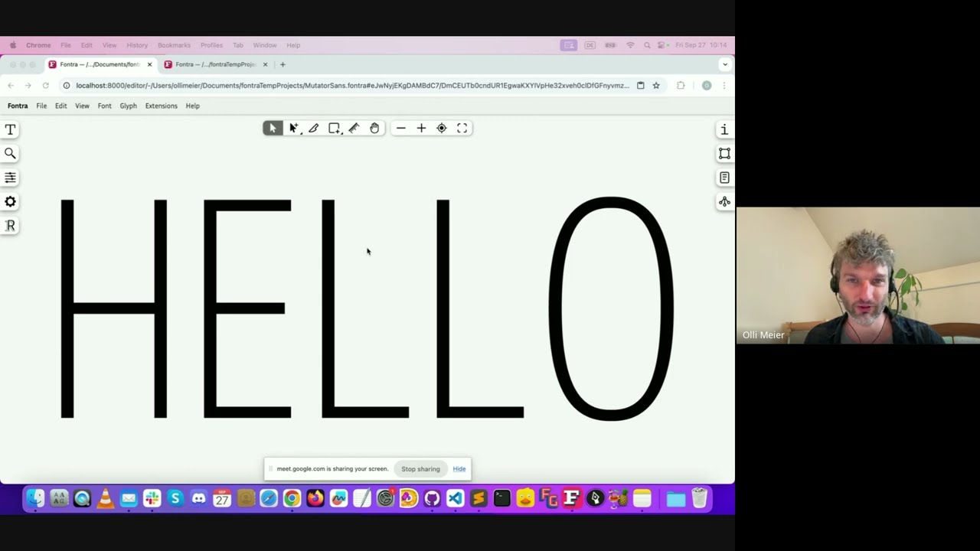Open Spotlight search in the menu bar
Viewport: 980px width, 551px height.
click(x=647, y=45)
